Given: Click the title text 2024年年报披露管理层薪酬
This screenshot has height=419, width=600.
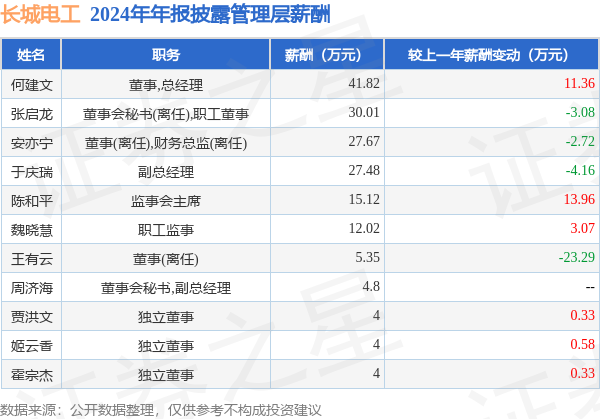Looking at the screenshot, I should tap(210, 15).
